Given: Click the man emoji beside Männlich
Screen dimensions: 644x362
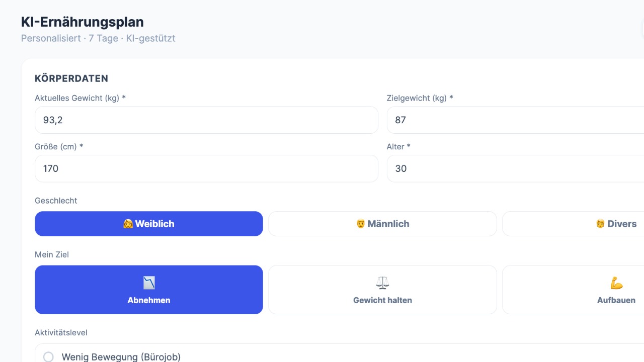Looking at the screenshot, I should pyautogui.click(x=360, y=224).
